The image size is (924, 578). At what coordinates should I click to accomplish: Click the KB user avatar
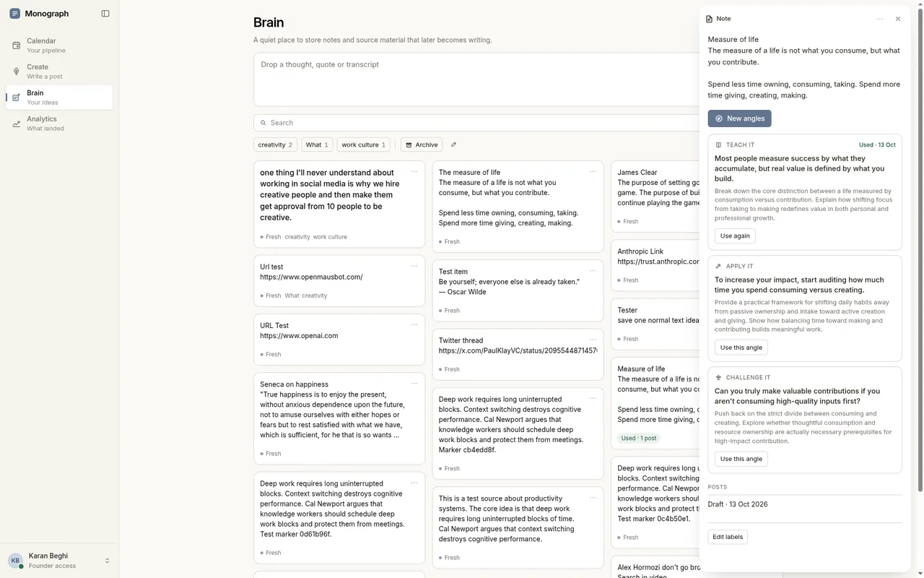(15, 561)
